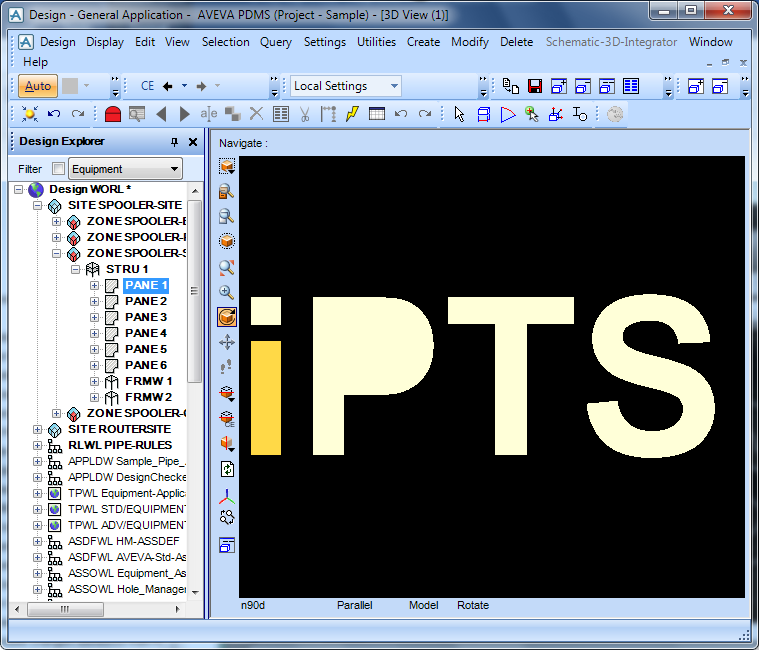
Task: Click the Rotate mode status label
Action: 473,605
